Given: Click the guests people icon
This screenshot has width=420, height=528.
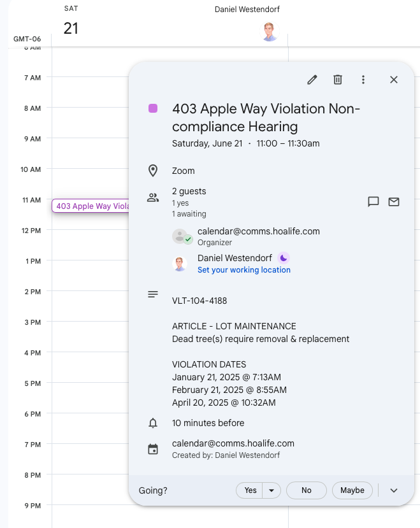Looking at the screenshot, I should (153, 197).
